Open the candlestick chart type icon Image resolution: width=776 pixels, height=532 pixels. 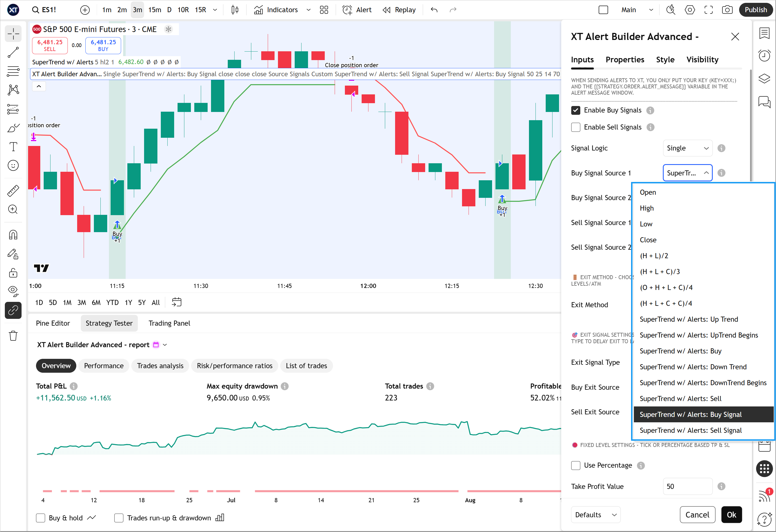(235, 10)
